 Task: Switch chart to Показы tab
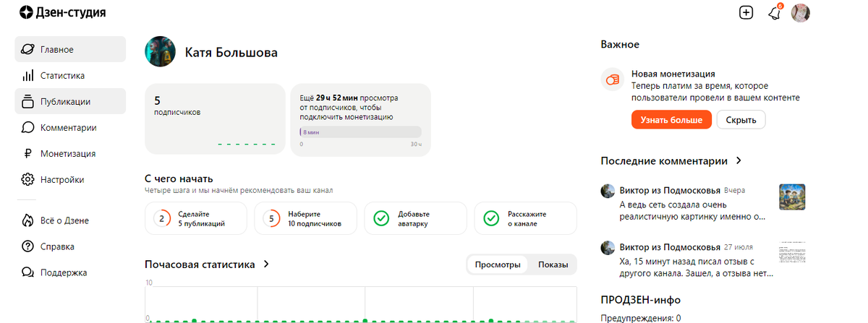(553, 264)
